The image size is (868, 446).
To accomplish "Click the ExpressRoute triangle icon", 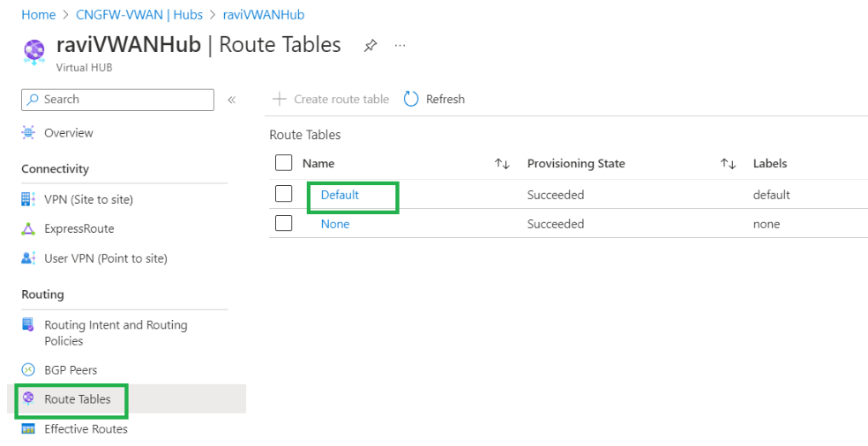I will pos(28,229).
